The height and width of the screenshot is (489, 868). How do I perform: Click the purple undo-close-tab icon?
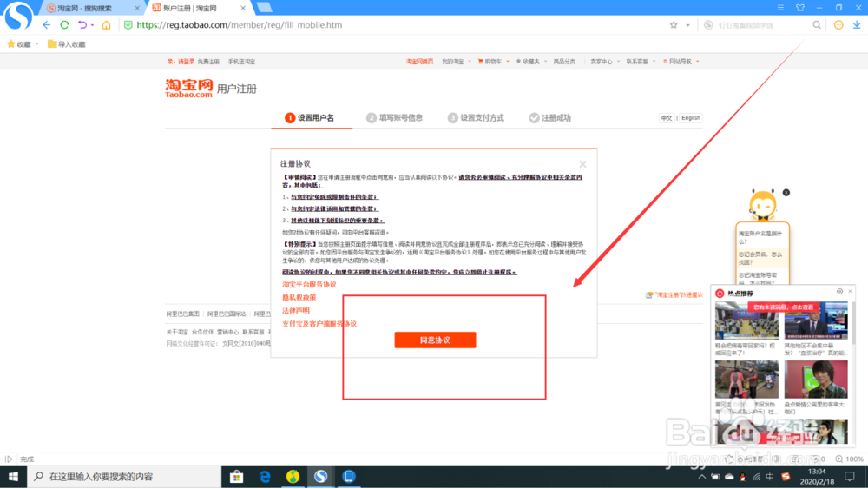click(x=82, y=25)
